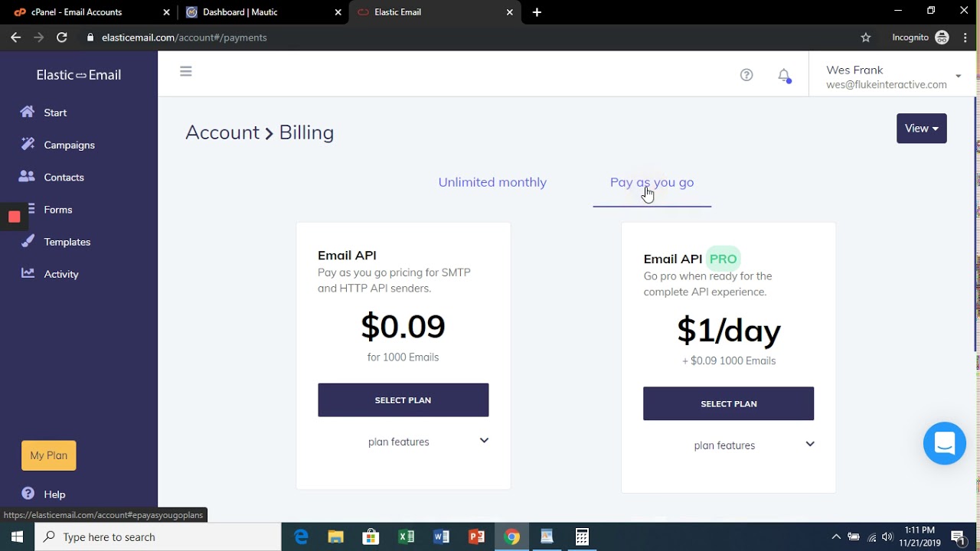Viewport: 980px width, 551px height.
Task: Click the Help icon in sidebar
Action: click(28, 494)
